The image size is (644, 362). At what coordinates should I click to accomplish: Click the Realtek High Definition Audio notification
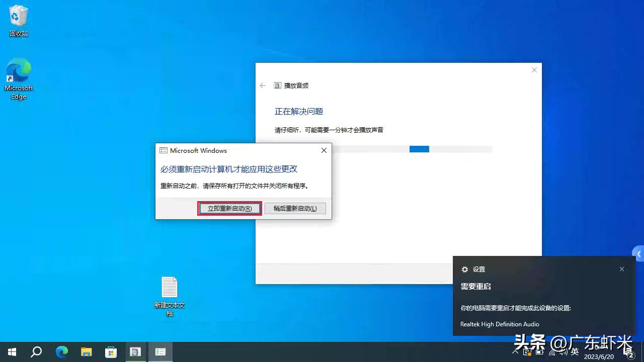pos(499,324)
